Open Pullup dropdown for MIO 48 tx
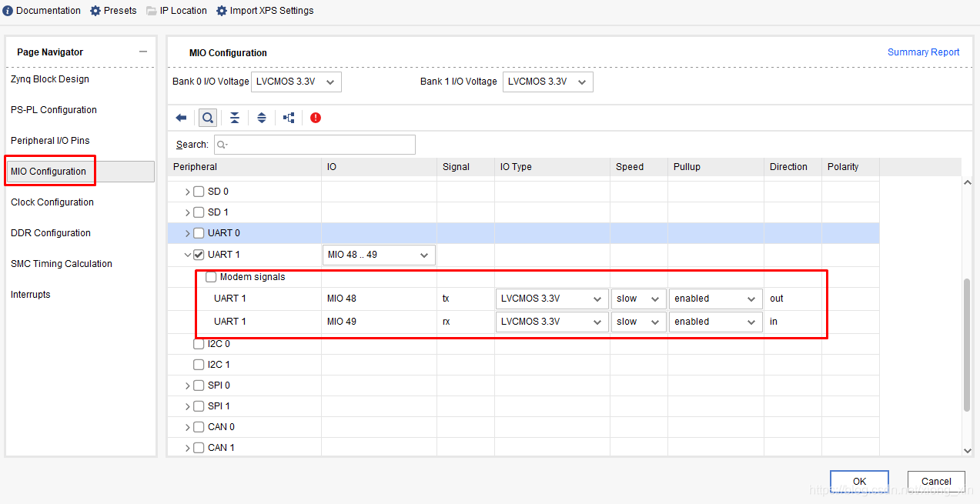This screenshot has width=980, height=504. pos(715,299)
